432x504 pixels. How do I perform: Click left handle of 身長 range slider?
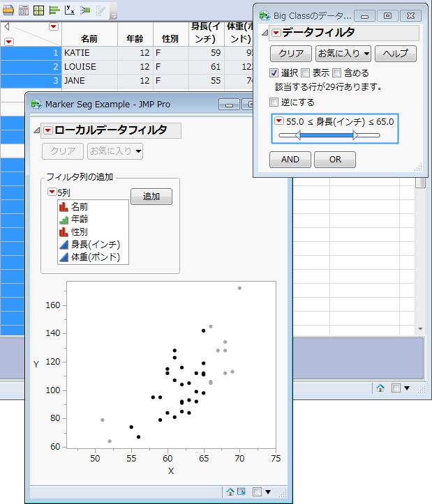tap(298, 135)
